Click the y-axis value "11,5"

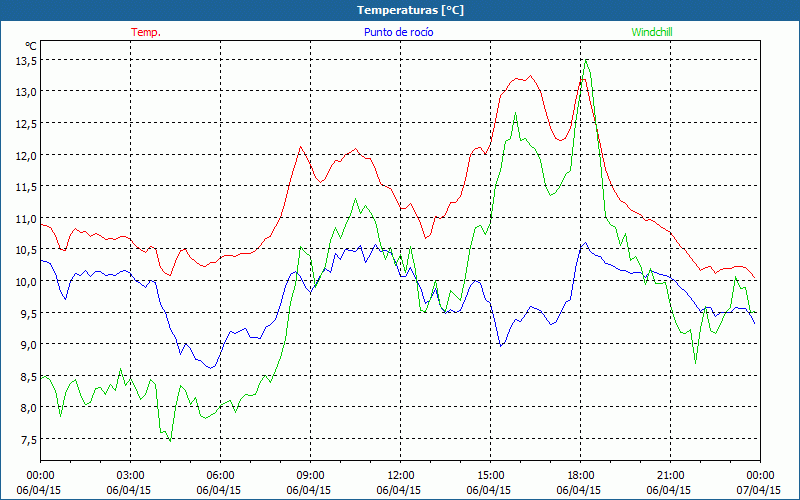[x=26, y=187]
